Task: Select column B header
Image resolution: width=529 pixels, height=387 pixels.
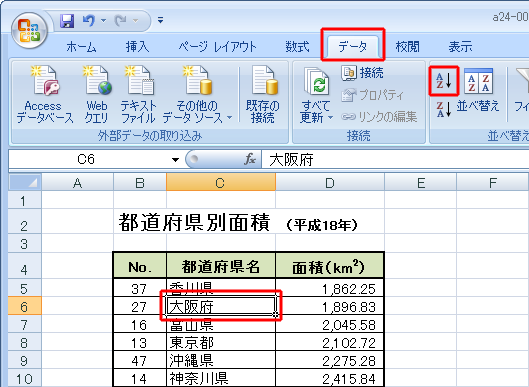Action: (140, 183)
